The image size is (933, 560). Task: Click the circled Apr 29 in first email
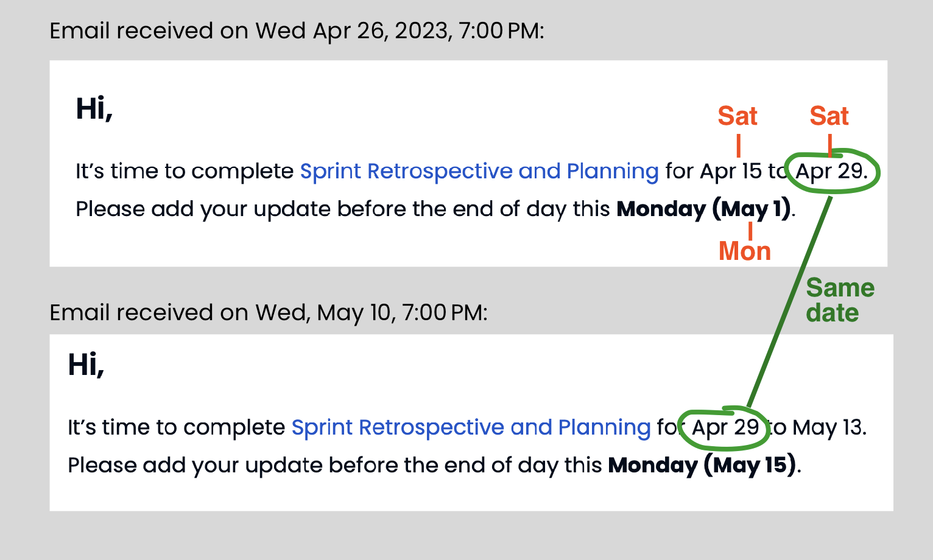[x=831, y=172]
